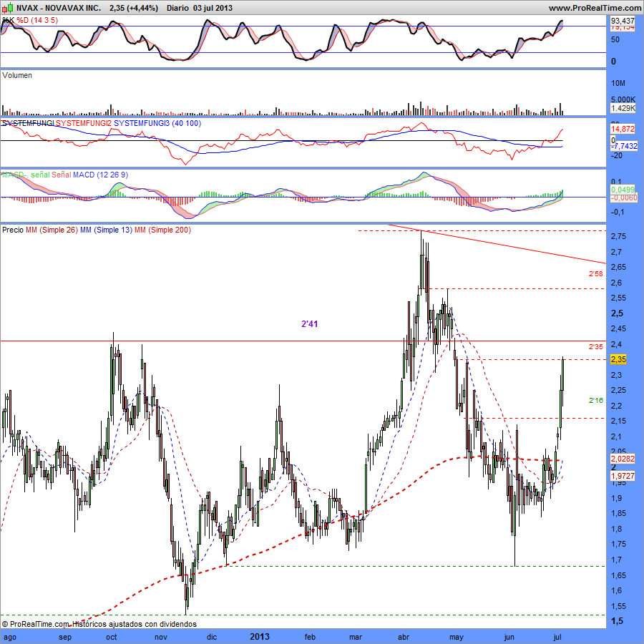Select the NVAX - NOVAVAX INC. title
Viewport: 644px width, 644px height.
[x=59, y=8]
